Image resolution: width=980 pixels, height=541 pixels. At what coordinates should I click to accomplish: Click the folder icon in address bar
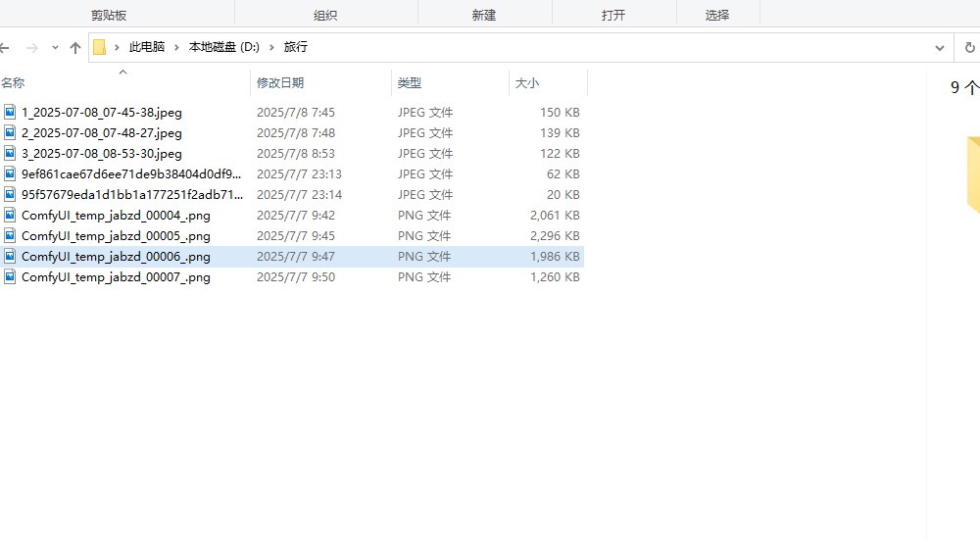(99, 47)
